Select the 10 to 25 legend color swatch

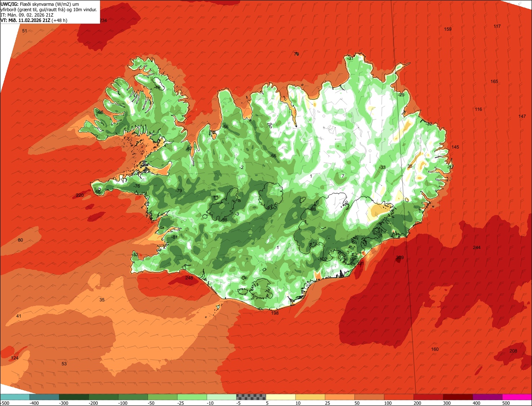click(x=310, y=397)
